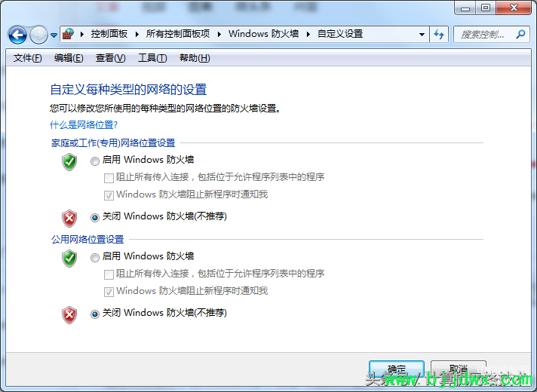Check 阻止所有传入连接 under 家庭或工作 network

click(x=109, y=178)
